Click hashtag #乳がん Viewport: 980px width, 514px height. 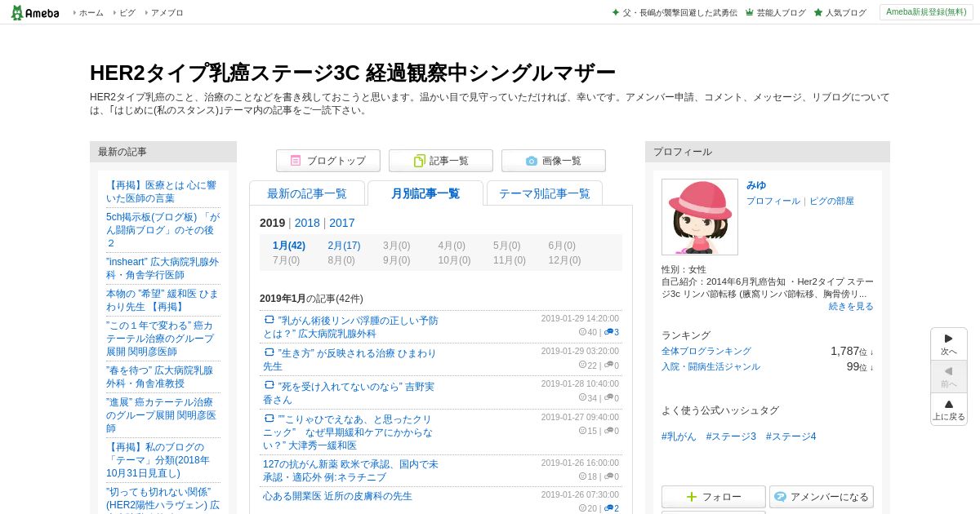[679, 436]
